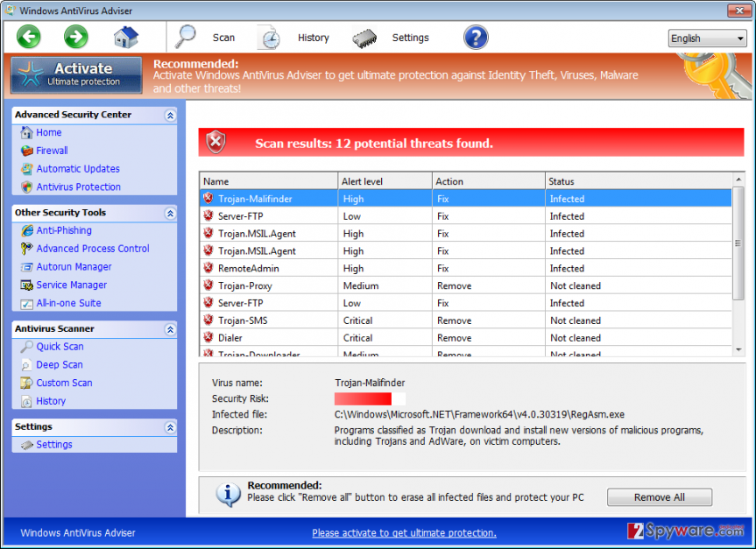Click the Remove action for Trojan-Proxy
756x549 pixels.
(454, 285)
